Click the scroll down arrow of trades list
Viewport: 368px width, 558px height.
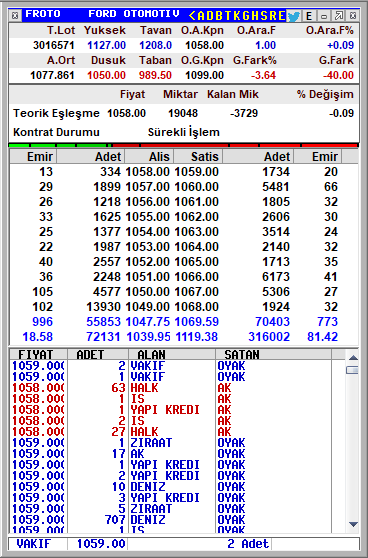click(353, 524)
